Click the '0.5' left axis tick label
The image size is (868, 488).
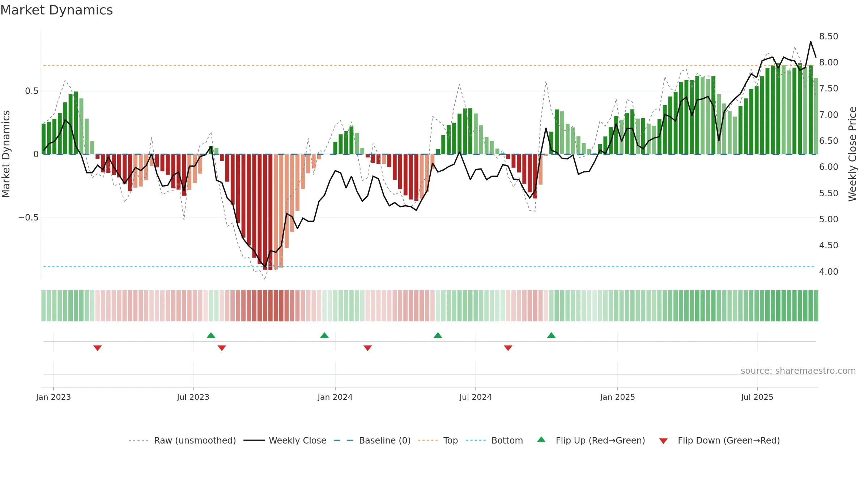pyautogui.click(x=32, y=91)
